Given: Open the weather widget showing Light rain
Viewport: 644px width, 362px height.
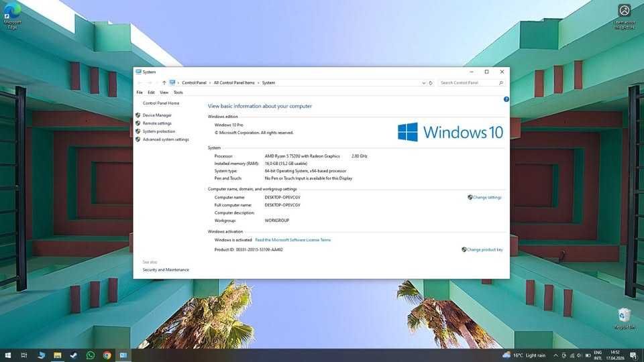Looking at the screenshot, I should coord(524,355).
